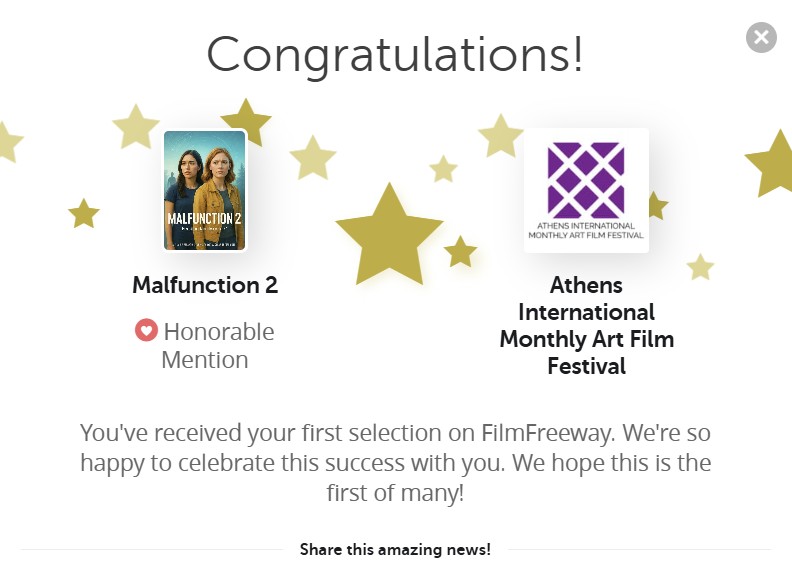
Task: Click the pale star right of the Malfunction 2 poster
Action: 313,158
